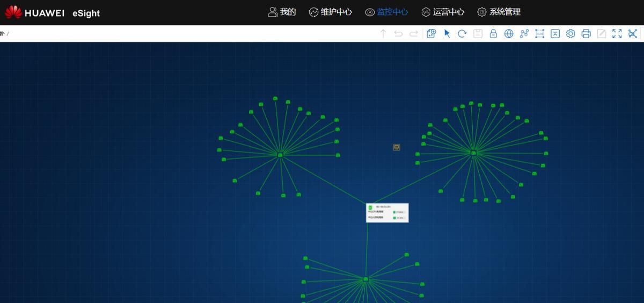Open the 维护中心 (Maintenance Center) menu
This screenshot has height=303, width=644.
point(331,12)
